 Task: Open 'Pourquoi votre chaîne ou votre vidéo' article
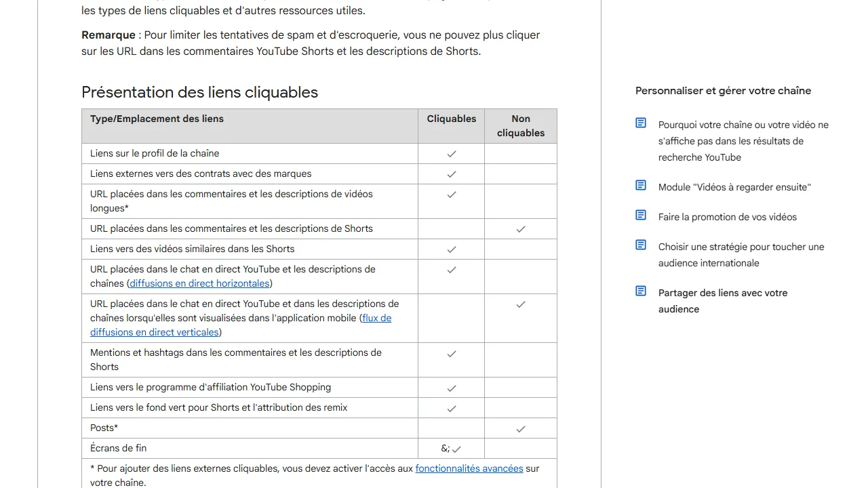point(743,141)
